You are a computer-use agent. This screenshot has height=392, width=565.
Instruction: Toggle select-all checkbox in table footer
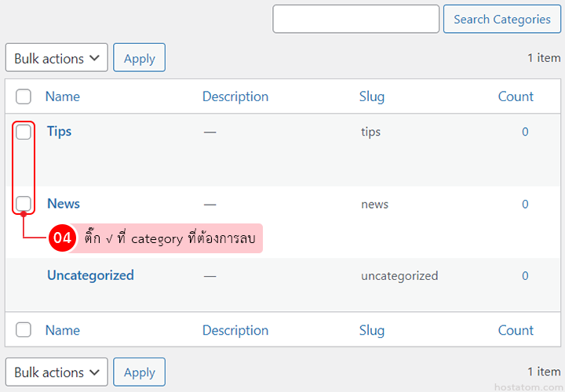pos(24,330)
